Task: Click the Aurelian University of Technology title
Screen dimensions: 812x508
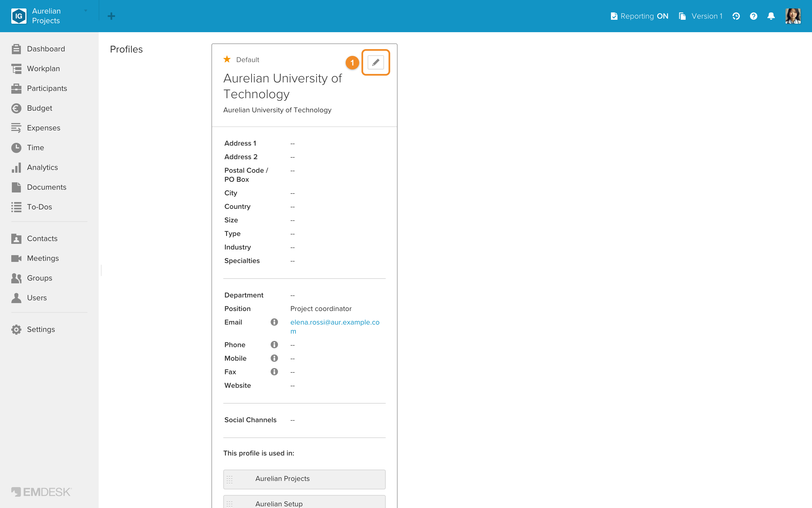Action: pos(283,86)
